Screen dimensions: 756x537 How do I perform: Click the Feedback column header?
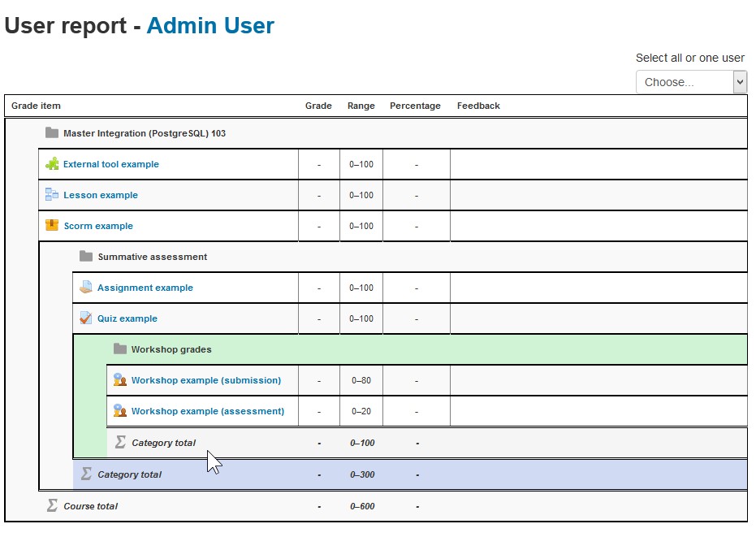(x=478, y=106)
